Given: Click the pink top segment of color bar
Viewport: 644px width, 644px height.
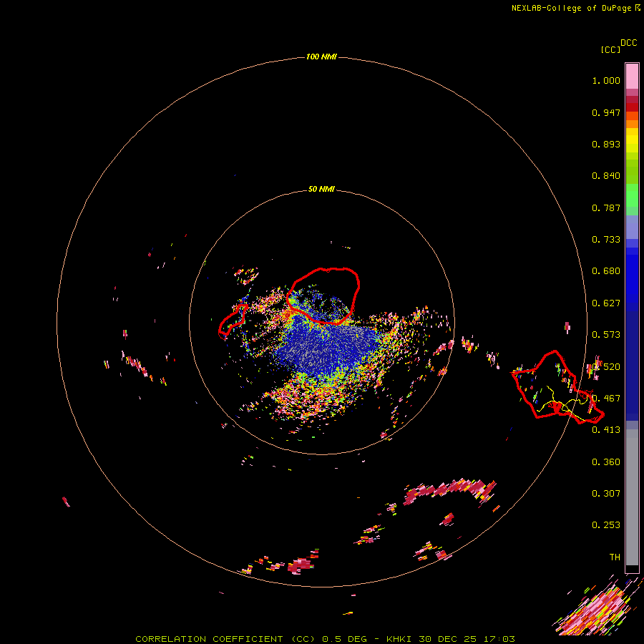Looking at the screenshot, I should pos(632,77).
